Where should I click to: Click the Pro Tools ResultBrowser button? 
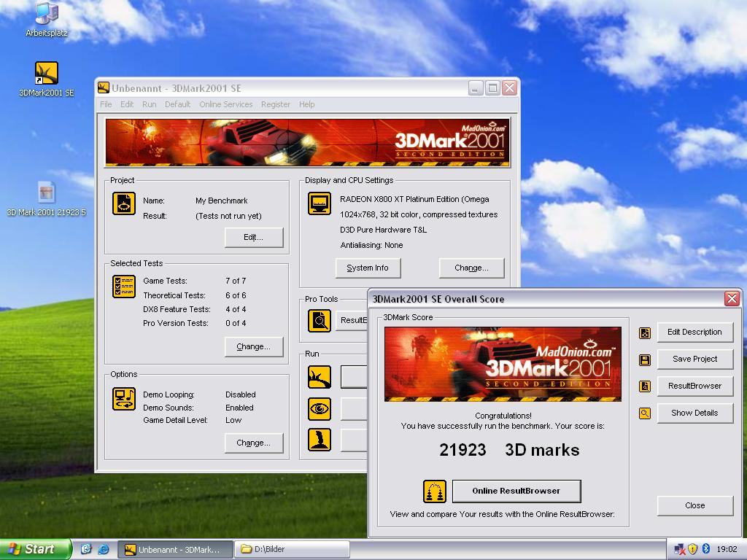coord(352,321)
